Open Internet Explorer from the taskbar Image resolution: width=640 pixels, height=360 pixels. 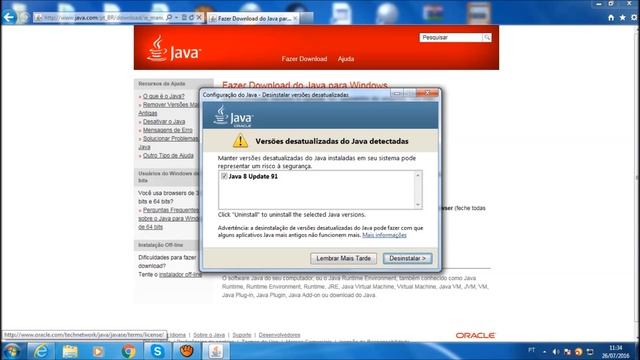click(41, 351)
